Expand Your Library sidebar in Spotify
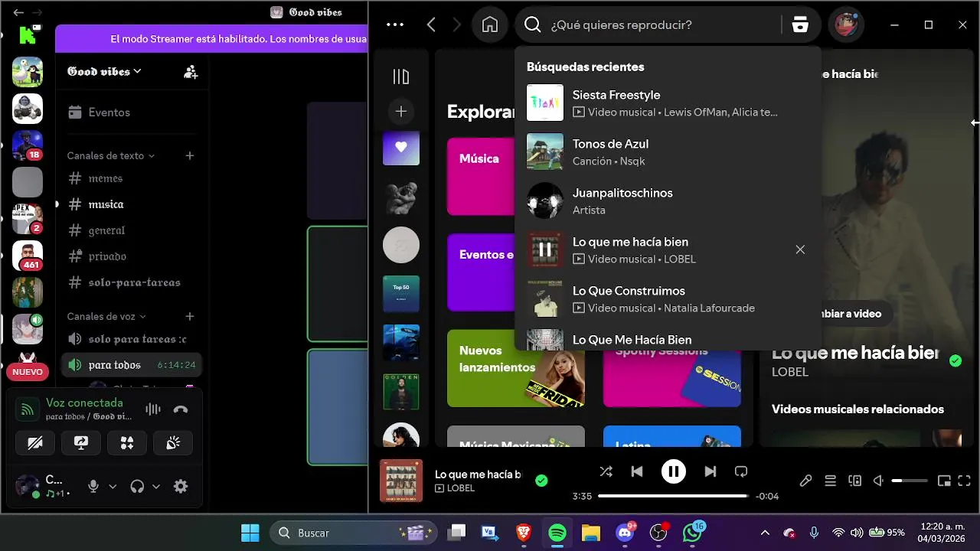980x551 pixels. (401, 76)
